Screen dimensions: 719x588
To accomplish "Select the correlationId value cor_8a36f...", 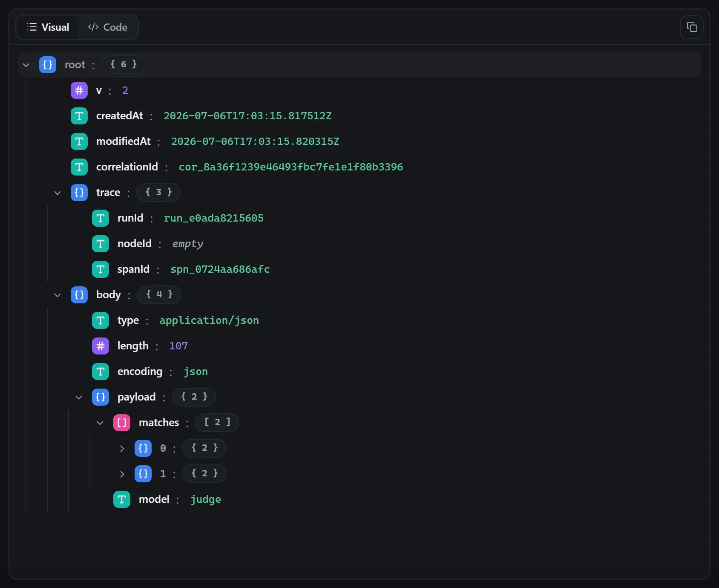I will (291, 167).
